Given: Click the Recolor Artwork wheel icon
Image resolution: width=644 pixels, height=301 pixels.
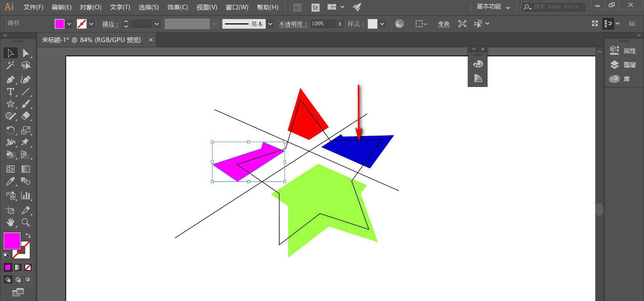Looking at the screenshot, I should [399, 24].
